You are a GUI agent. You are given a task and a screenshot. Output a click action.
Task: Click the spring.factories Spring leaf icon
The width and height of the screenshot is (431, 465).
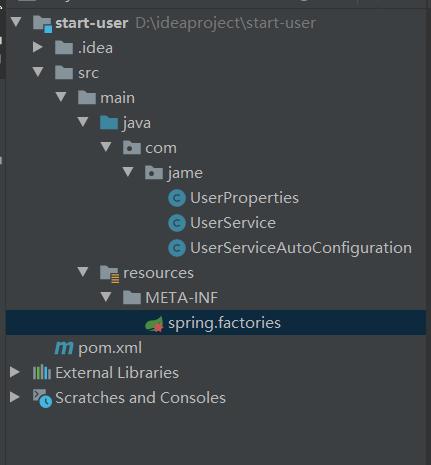[x=154, y=324]
